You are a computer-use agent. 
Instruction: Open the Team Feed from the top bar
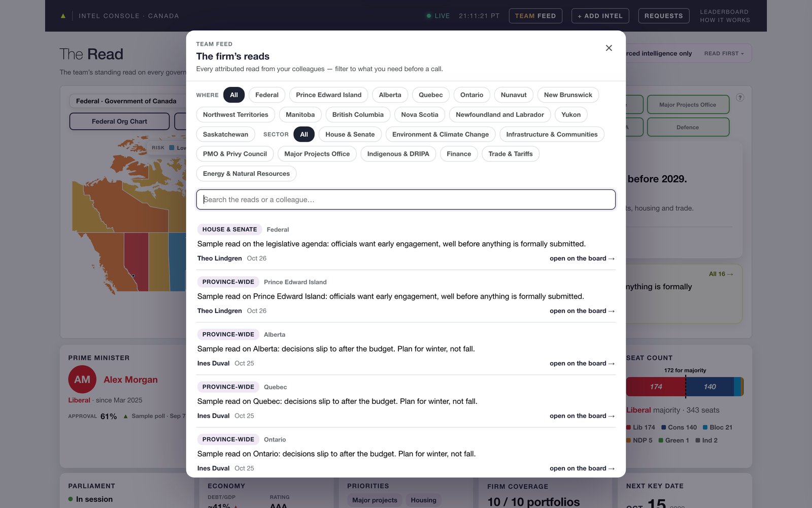tap(535, 16)
